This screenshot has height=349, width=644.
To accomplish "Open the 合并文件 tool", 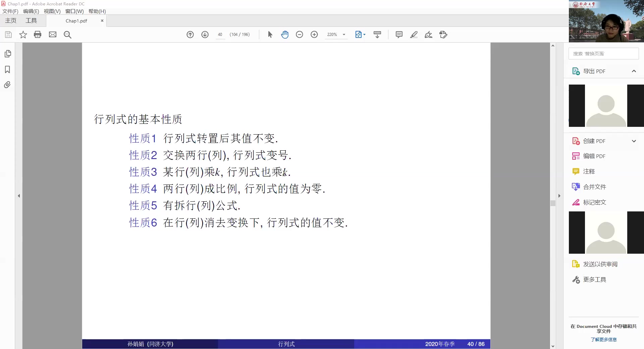I will point(589,187).
